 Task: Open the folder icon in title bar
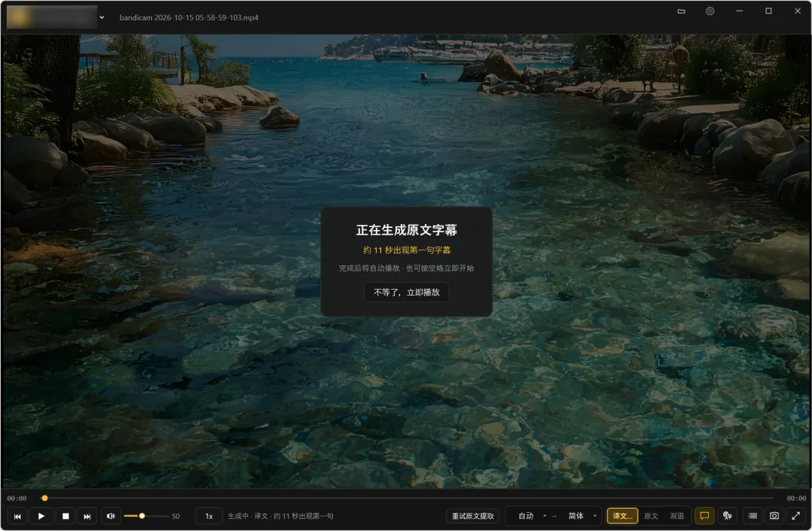click(681, 11)
